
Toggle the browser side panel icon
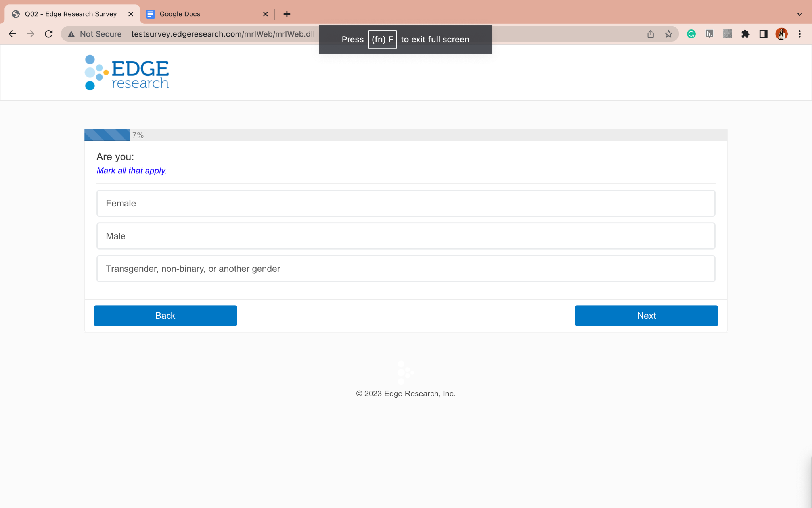pos(763,34)
